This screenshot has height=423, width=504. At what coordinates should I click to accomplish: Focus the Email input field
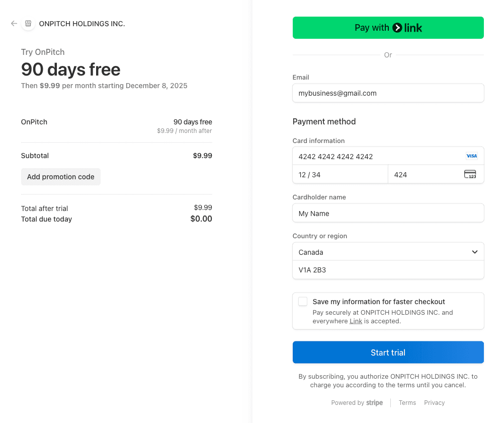tap(388, 93)
